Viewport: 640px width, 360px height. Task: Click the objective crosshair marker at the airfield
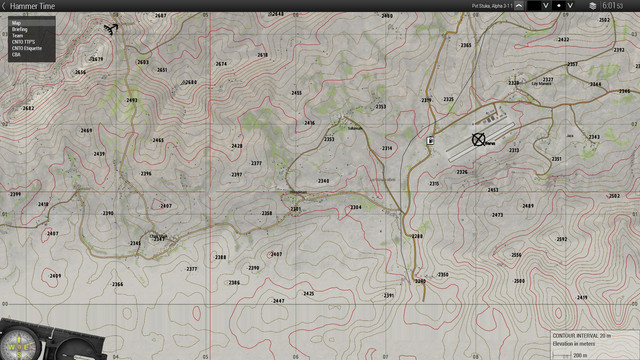[478, 140]
